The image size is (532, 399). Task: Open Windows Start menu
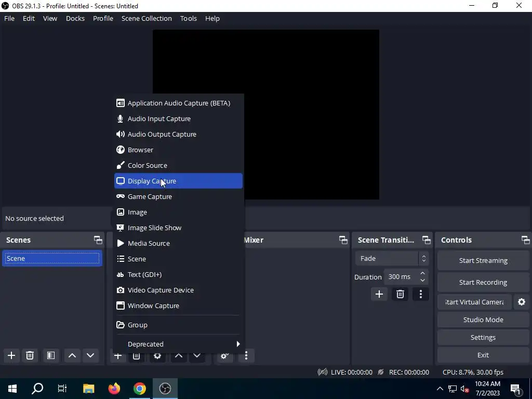pyautogui.click(x=12, y=389)
